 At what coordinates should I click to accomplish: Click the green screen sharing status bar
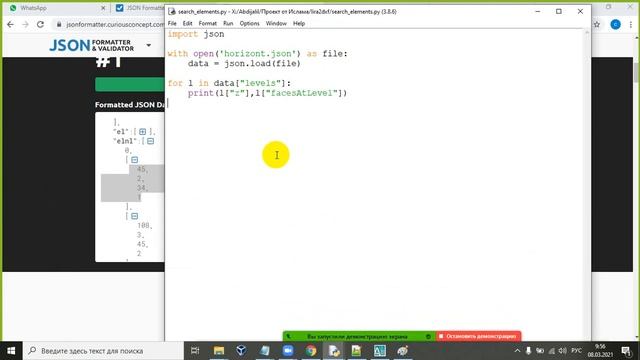pos(359,336)
